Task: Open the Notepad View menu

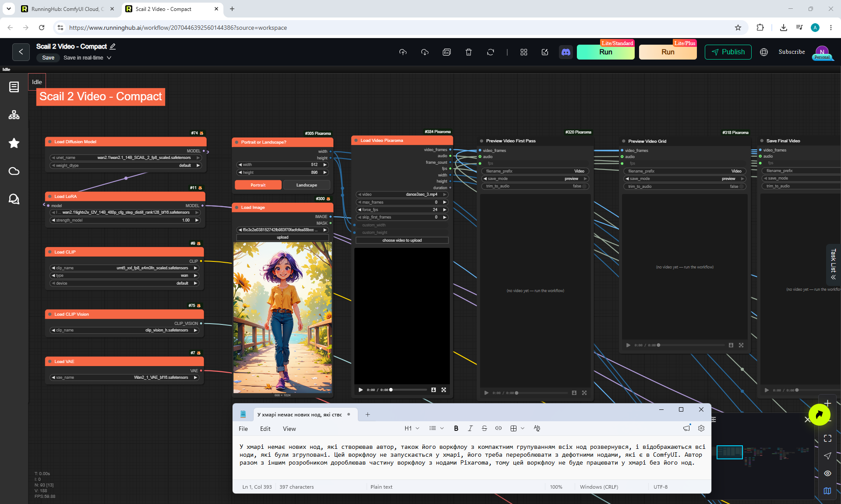Action: point(289,429)
